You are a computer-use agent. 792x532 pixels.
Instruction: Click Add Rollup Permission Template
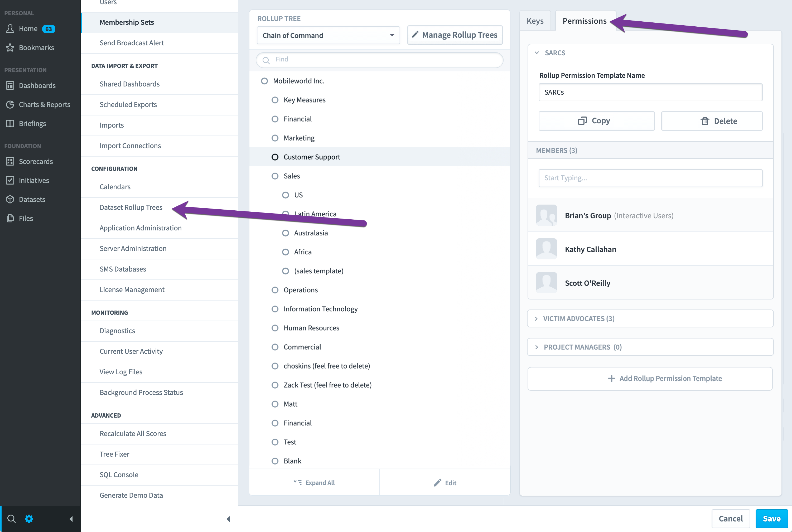[650, 379]
